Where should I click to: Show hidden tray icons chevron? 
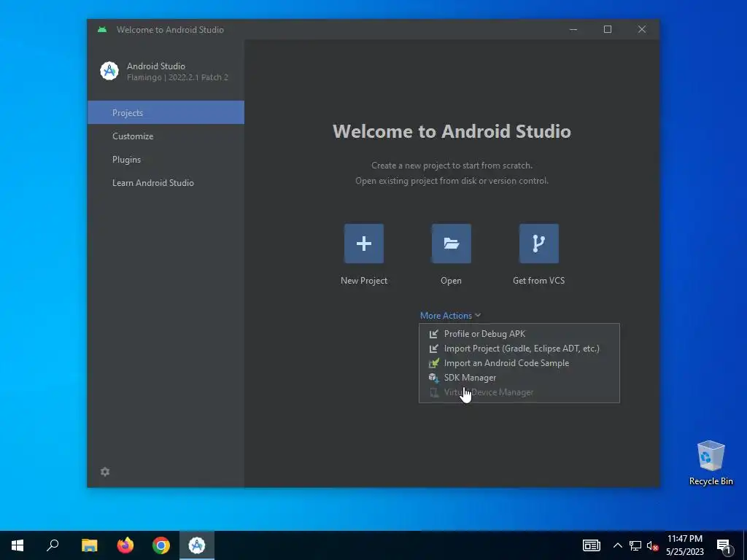[x=617, y=545]
